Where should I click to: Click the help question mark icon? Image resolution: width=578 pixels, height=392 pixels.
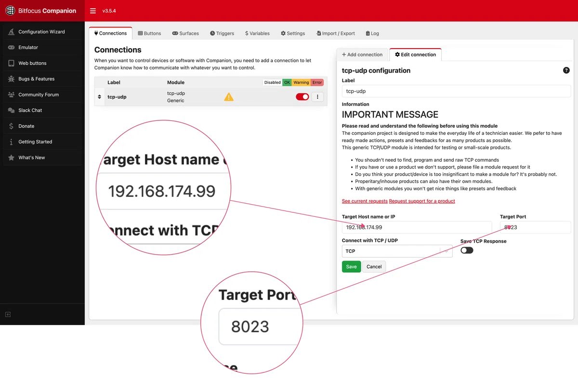[566, 70]
